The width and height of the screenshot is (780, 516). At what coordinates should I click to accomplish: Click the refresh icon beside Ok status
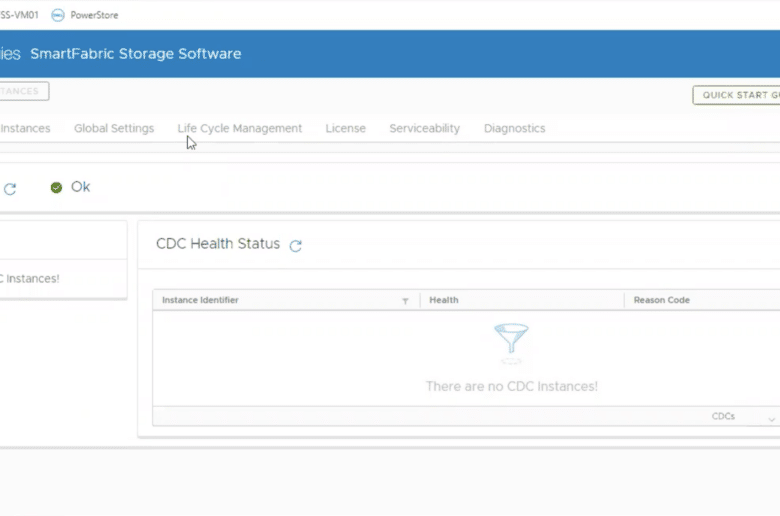click(x=10, y=189)
